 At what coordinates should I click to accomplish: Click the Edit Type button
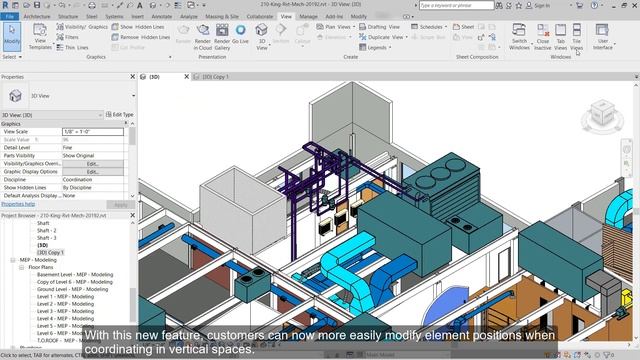[120, 115]
